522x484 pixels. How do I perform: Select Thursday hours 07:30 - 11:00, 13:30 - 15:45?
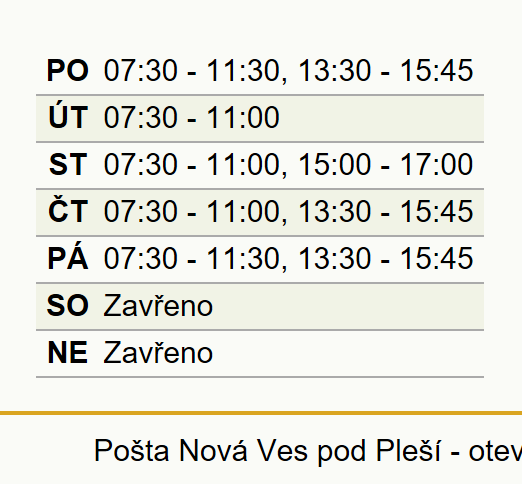[x=288, y=212]
